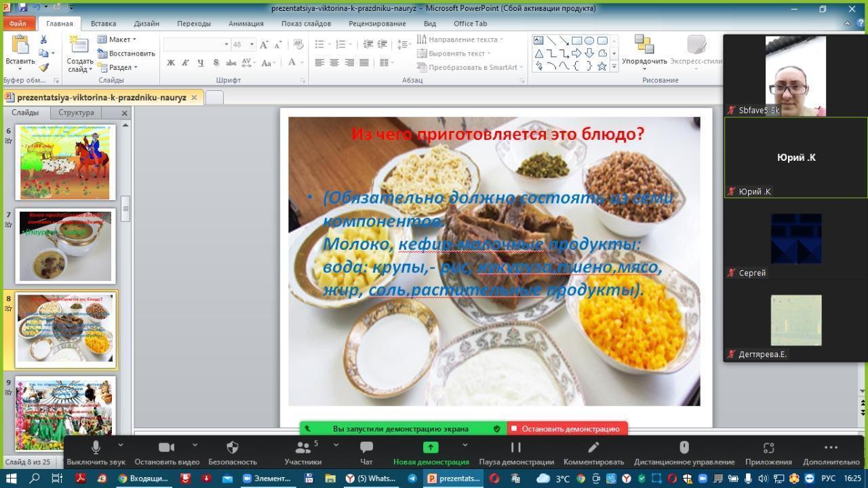Mute microphone with Выключить звук
The image size is (868, 488).
coord(96,447)
